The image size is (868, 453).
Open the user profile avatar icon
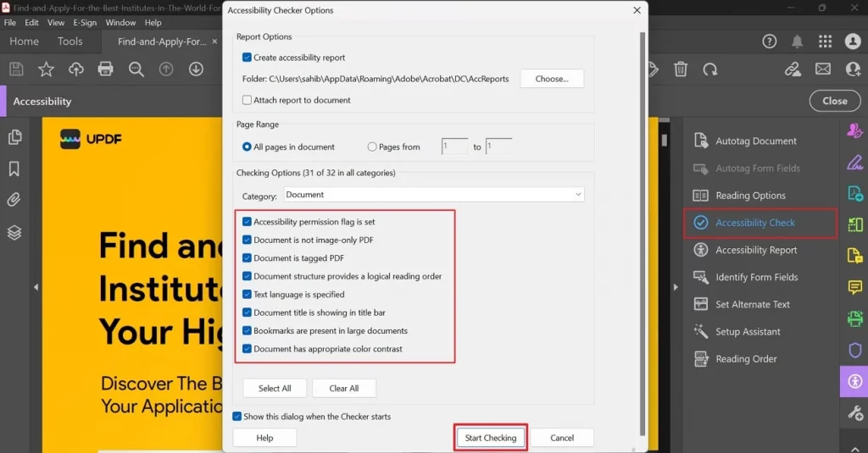[x=853, y=41]
